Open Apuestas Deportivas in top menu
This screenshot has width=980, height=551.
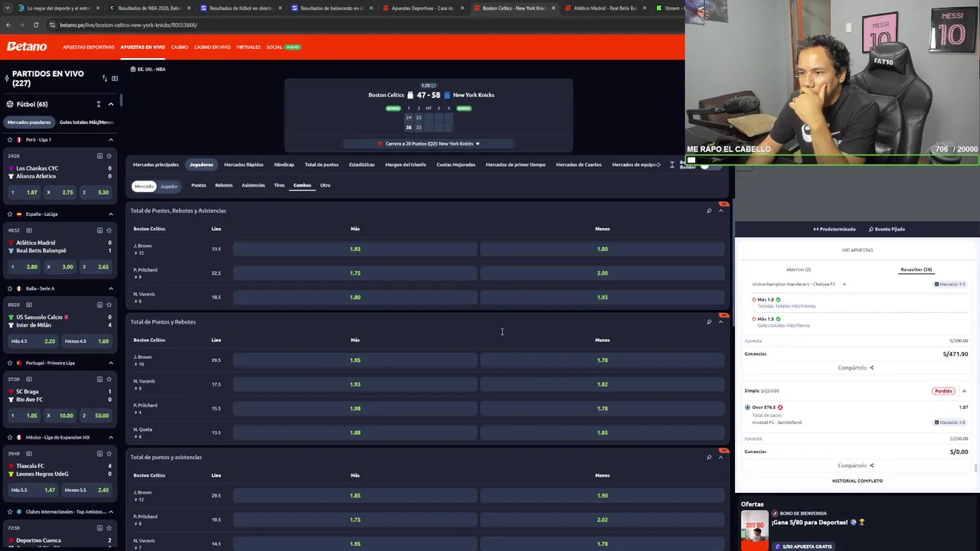coord(89,47)
